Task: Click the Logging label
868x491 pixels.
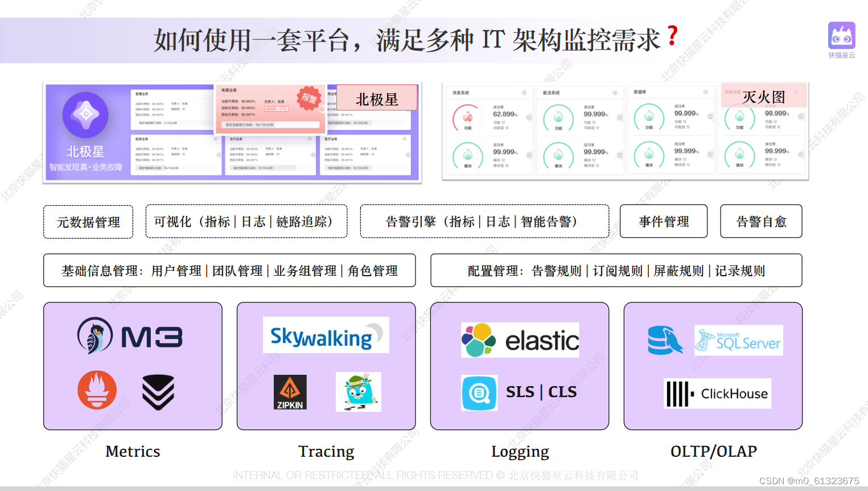Action: (520, 452)
